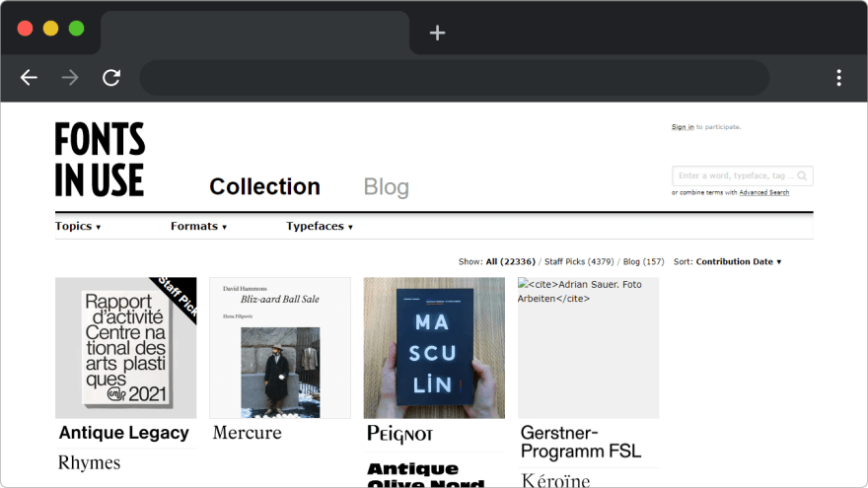Click the search magnifier icon
Viewport: 868px width, 488px height.
(x=802, y=175)
